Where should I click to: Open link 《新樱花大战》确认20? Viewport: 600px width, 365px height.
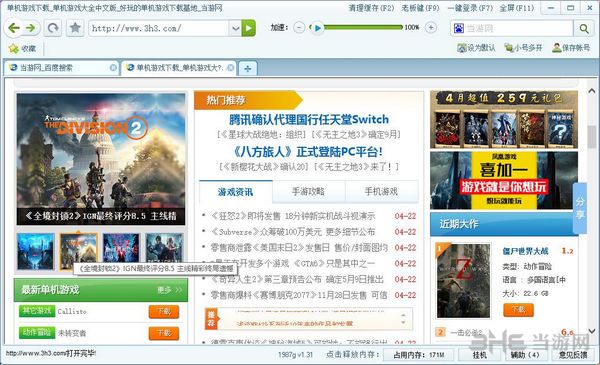coord(264,167)
